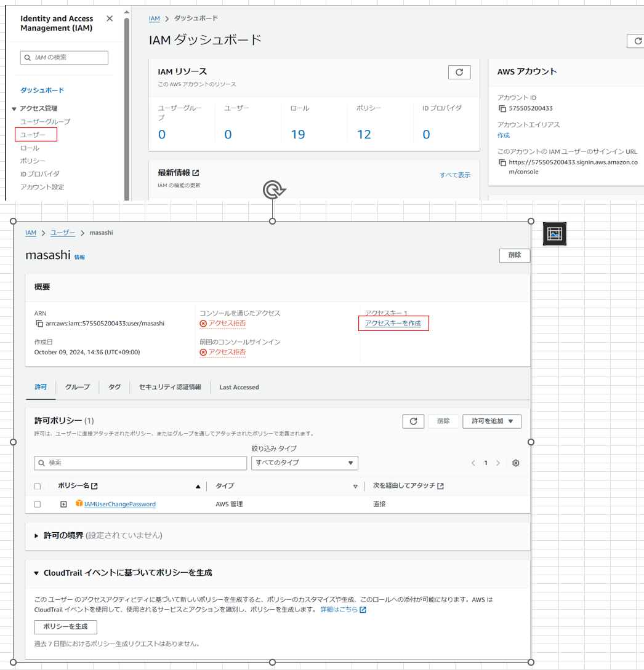
Task: Open the 許可を追加 dropdown
Action: pyautogui.click(x=492, y=421)
